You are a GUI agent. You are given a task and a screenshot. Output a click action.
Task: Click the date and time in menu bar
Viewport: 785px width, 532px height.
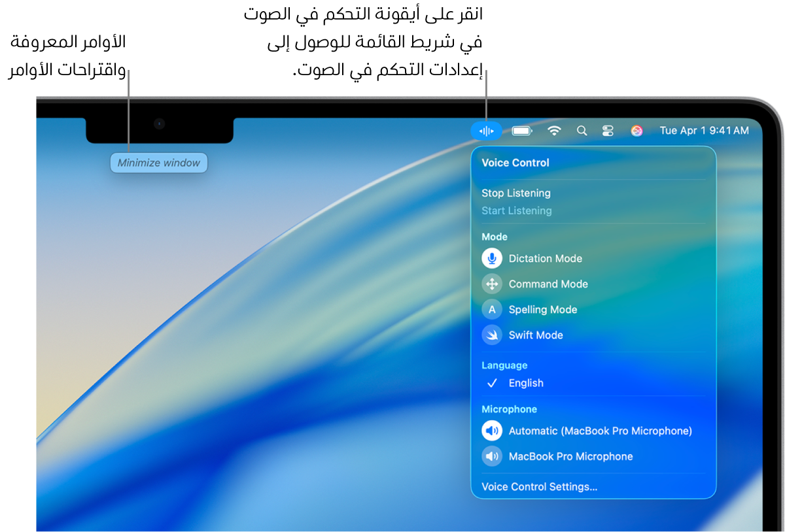[x=704, y=131]
